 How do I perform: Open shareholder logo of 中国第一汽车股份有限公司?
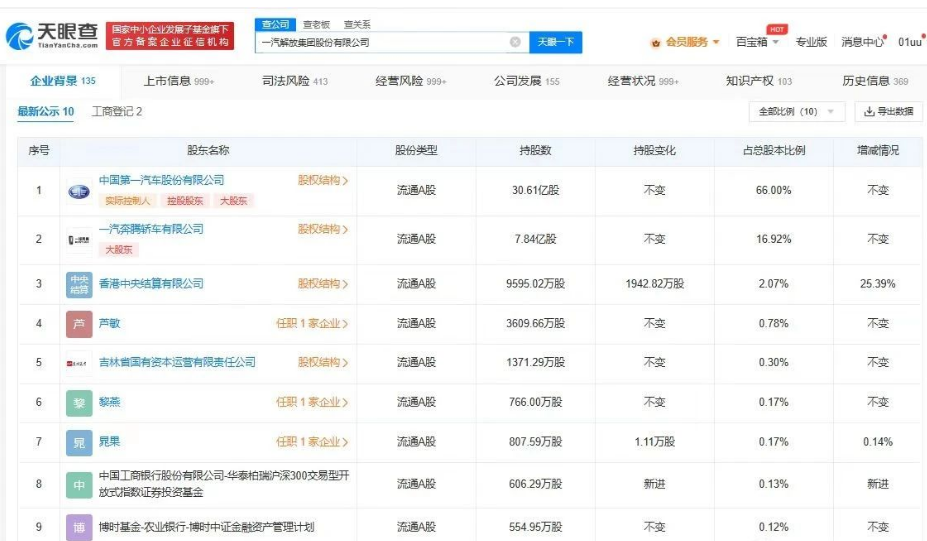pos(79,191)
